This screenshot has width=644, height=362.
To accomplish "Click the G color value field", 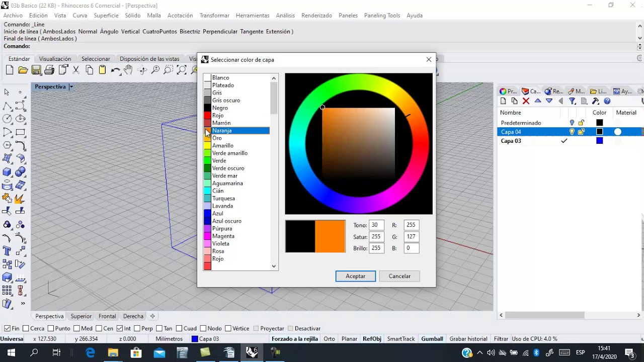I will pos(411,236).
